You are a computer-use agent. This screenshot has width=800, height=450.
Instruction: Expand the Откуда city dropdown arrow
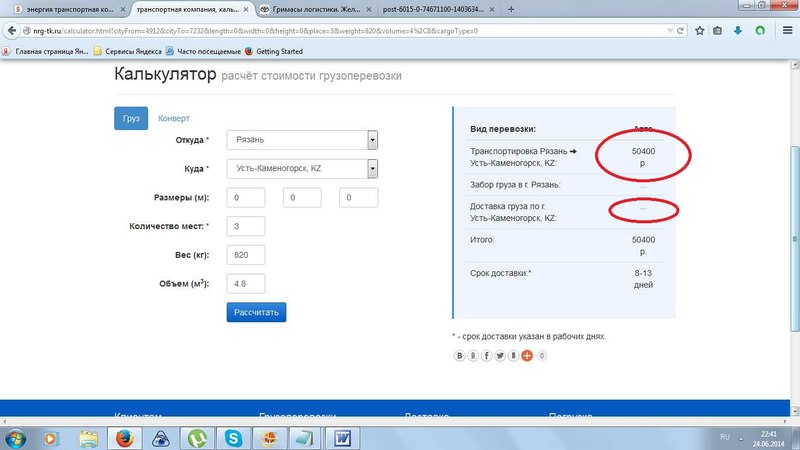pyautogui.click(x=372, y=140)
